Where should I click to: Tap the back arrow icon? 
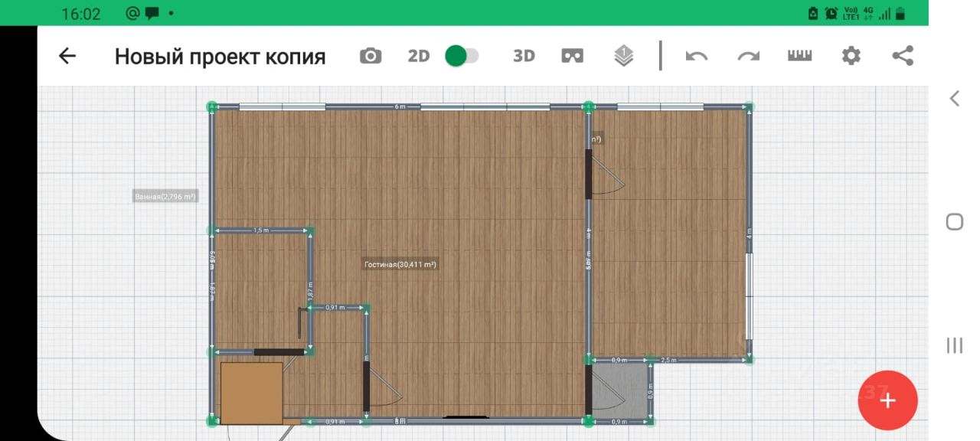pos(67,56)
